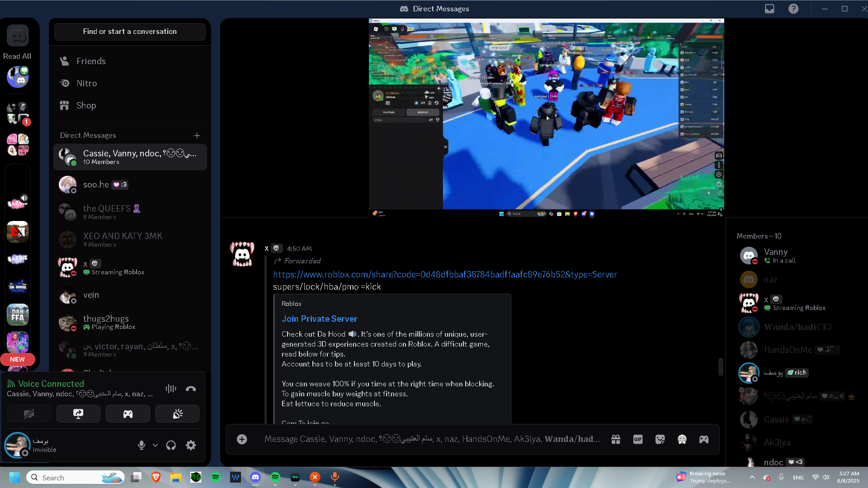
Task: Select the soo.he direct message
Action: 130,185
